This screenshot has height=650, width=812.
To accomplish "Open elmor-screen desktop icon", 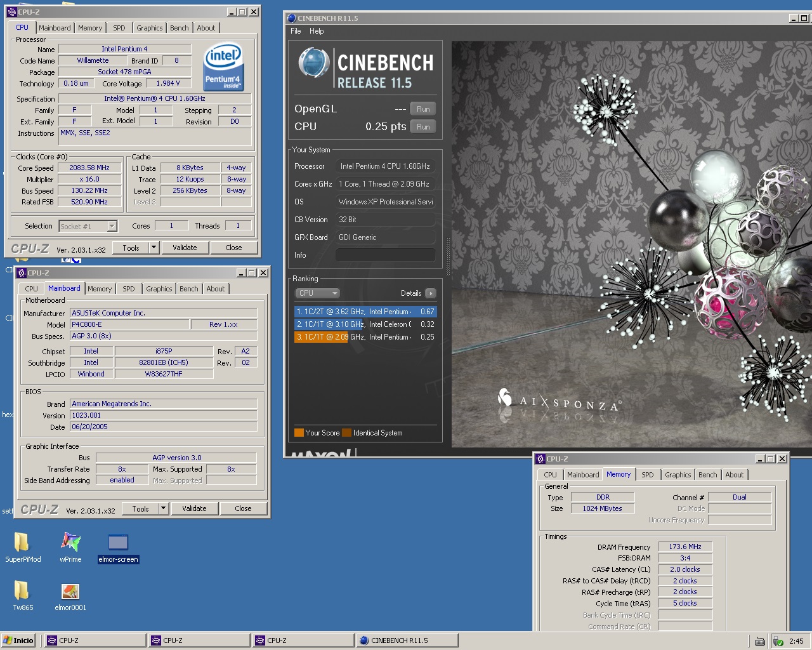I will pyautogui.click(x=118, y=547).
